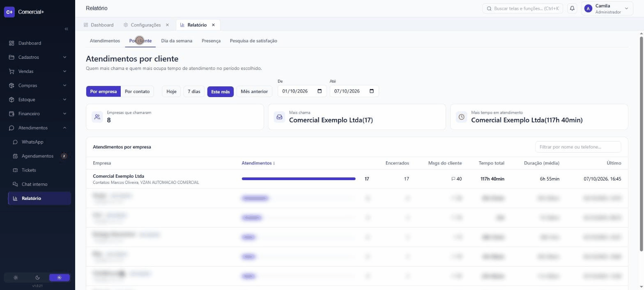644x290 pixels.
Task: Select the 7 dias period button
Action: pos(194,91)
